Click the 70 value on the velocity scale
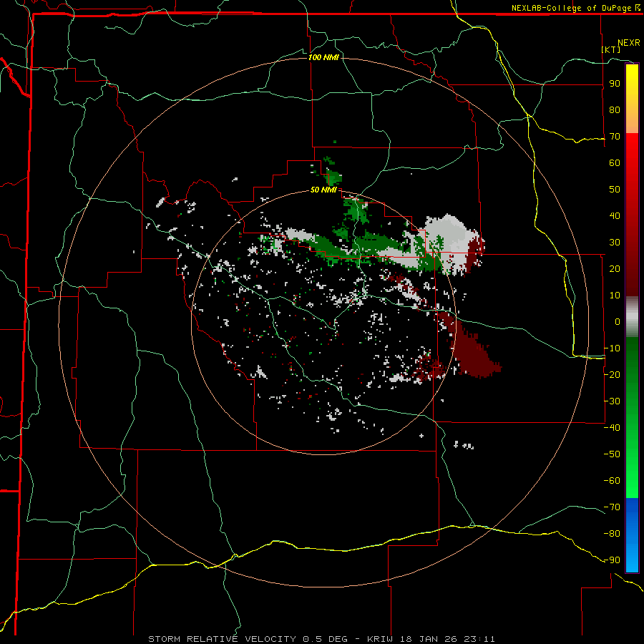Image resolution: width=644 pixels, height=644 pixels. coord(615,137)
